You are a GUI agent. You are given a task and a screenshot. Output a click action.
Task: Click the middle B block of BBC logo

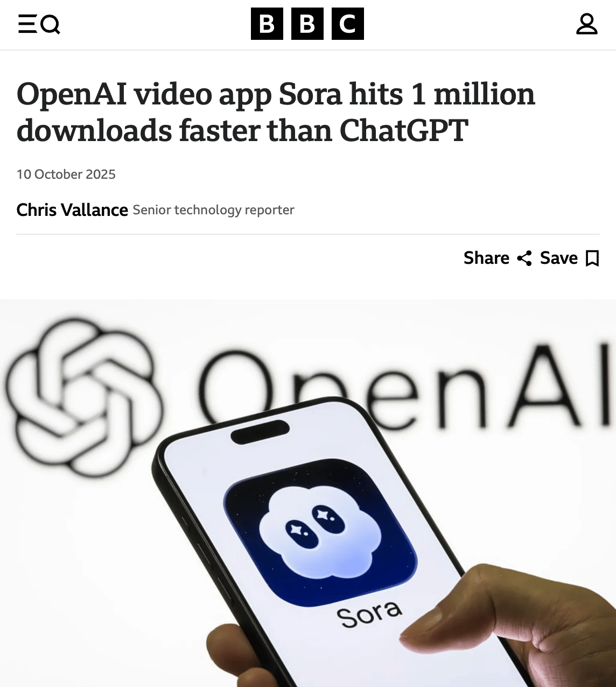307,24
